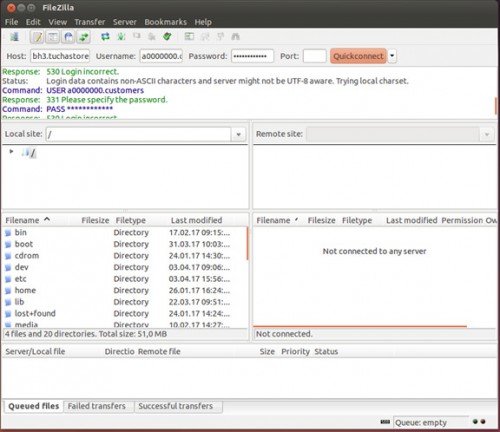Click the Quickconnect button

(358, 56)
